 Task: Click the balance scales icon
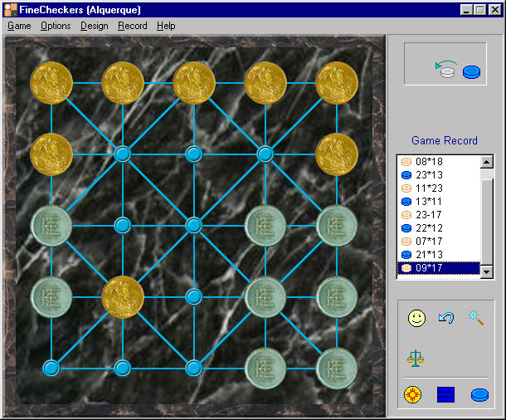(416, 357)
